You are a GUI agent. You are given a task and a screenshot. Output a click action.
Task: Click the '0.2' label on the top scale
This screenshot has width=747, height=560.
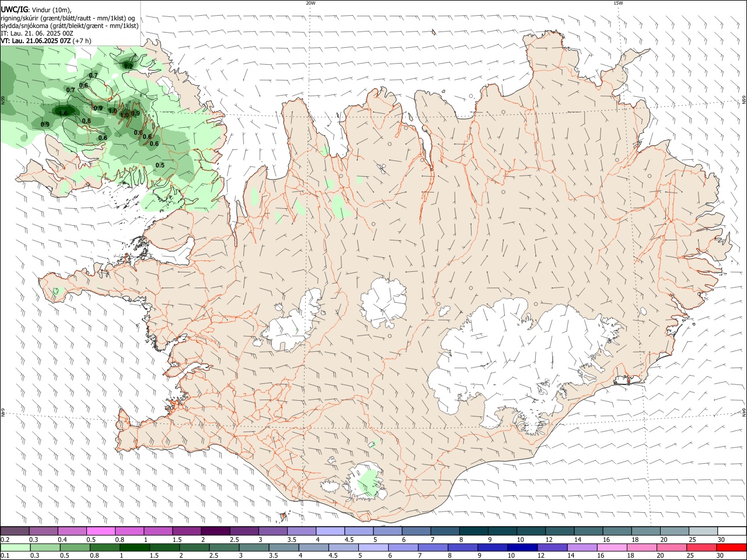point(5,540)
